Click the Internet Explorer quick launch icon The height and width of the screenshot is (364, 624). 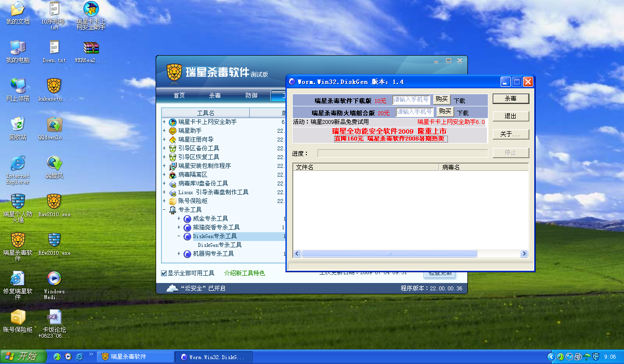[80, 357]
